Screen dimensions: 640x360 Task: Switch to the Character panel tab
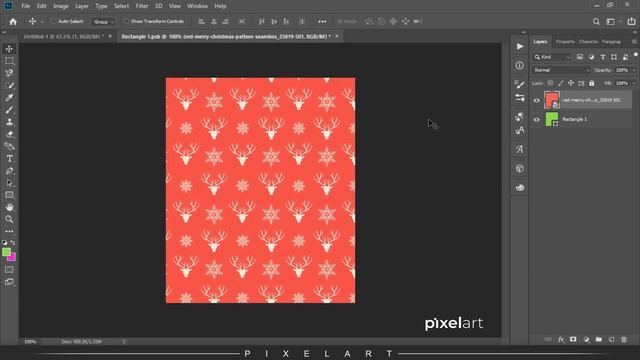click(588, 42)
